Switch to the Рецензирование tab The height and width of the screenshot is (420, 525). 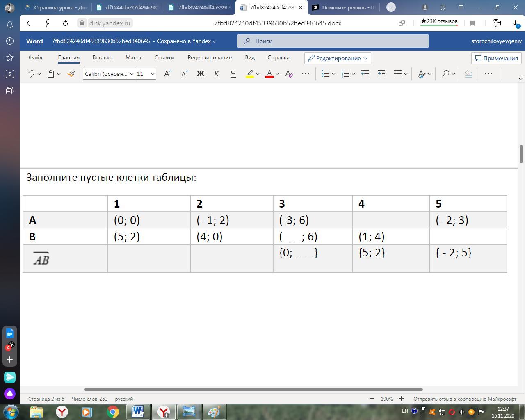click(x=209, y=58)
